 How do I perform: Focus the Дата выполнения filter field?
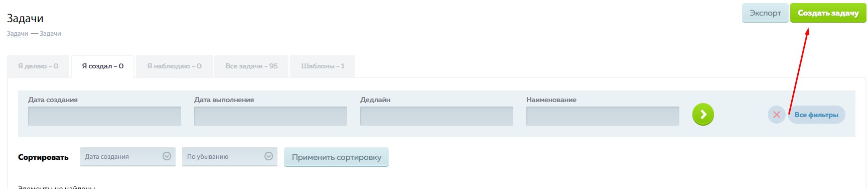point(270,116)
